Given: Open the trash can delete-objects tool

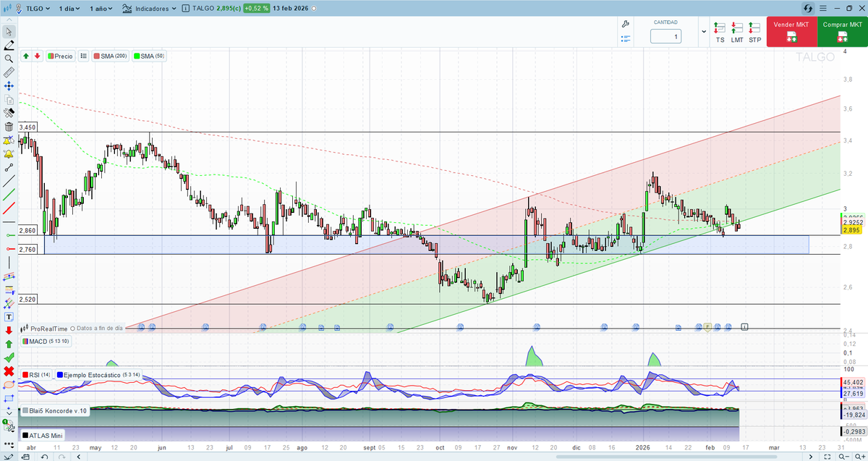Looking at the screenshot, I should [x=9, y=127].
